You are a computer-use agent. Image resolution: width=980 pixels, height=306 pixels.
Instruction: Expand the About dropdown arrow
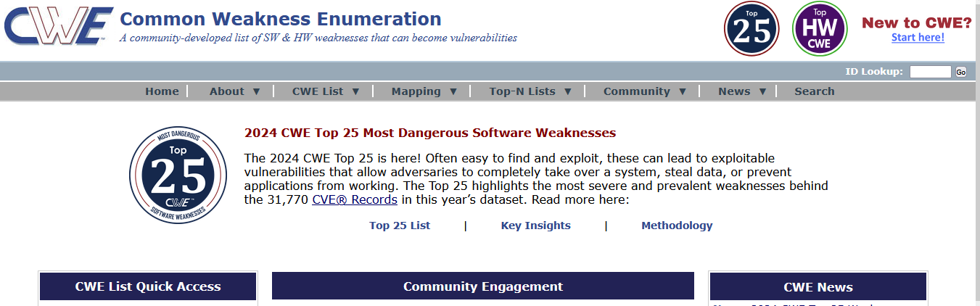click(256, 91)
